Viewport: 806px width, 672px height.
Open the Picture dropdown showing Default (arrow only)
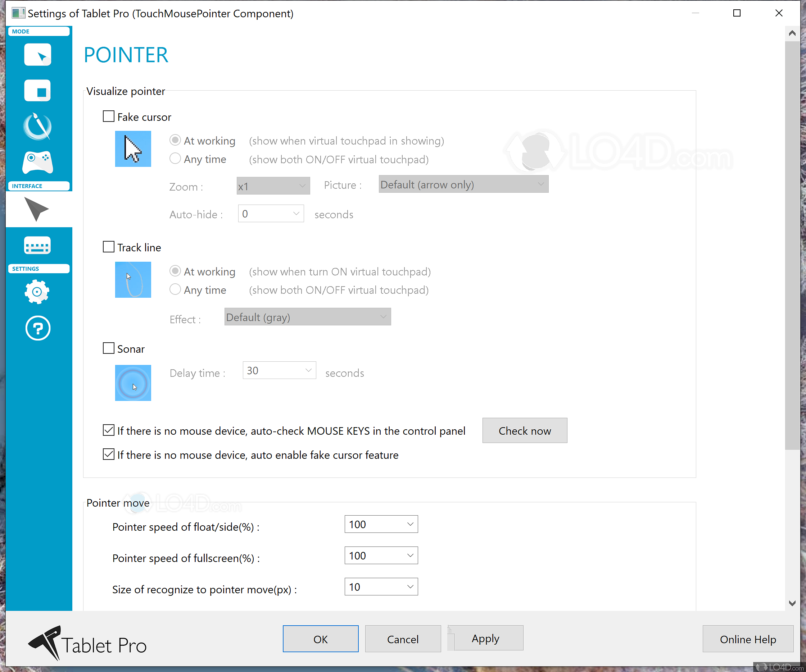coord(463,184)
